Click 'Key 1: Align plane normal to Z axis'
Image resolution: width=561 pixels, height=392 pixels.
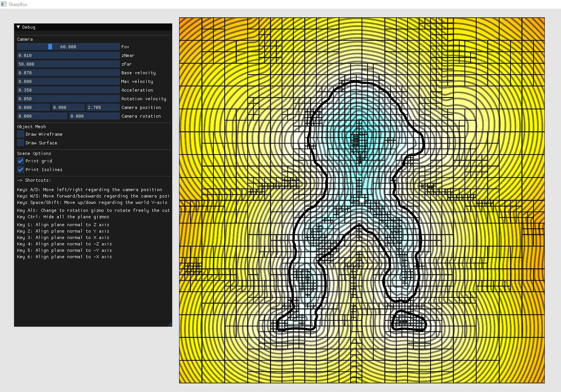[63, 225]
